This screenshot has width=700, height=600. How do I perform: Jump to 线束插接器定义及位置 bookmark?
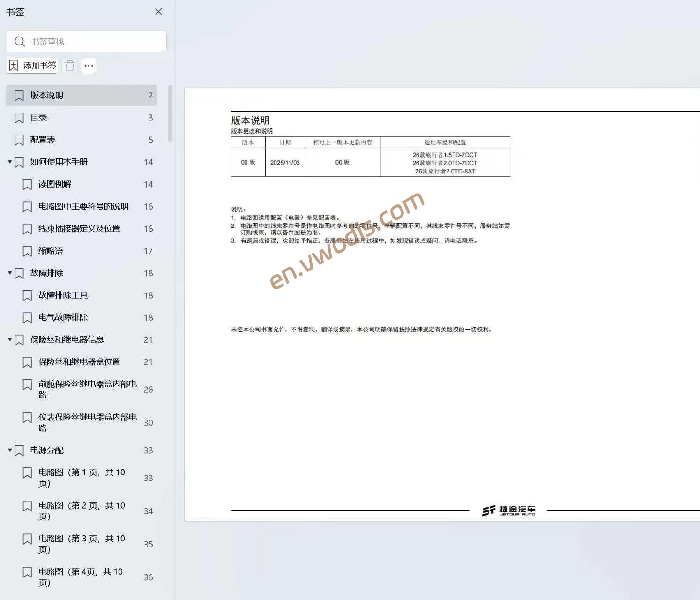tap(79, 228)
